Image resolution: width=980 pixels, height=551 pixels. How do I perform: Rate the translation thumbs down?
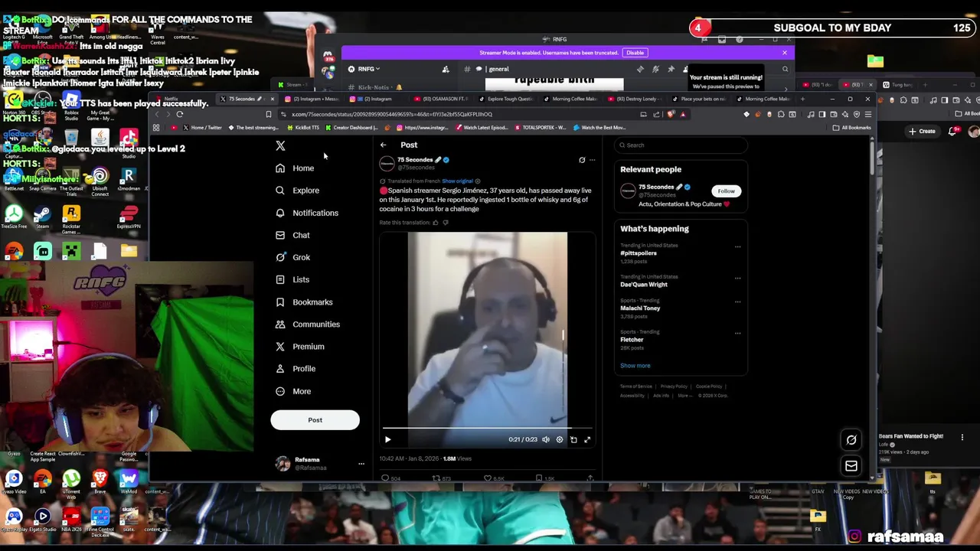(445, 223)
